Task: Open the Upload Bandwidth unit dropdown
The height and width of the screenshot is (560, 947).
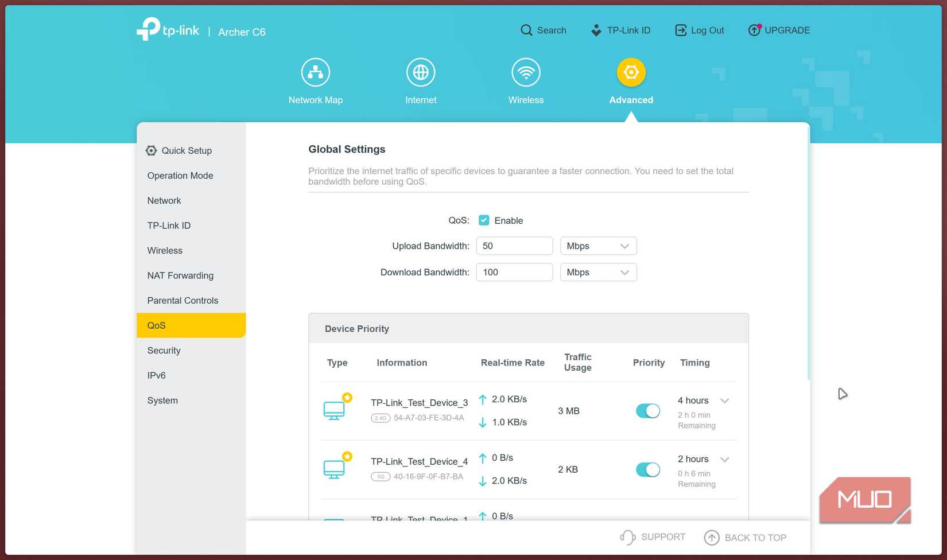Action: tap(599, 246)
